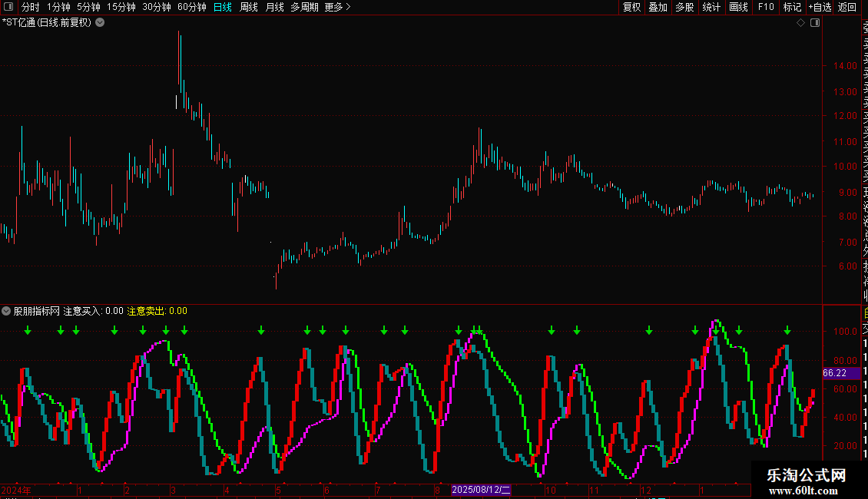Open F10 company information
The height and width of the screenshot is (499, 868).
coord(766,7)
